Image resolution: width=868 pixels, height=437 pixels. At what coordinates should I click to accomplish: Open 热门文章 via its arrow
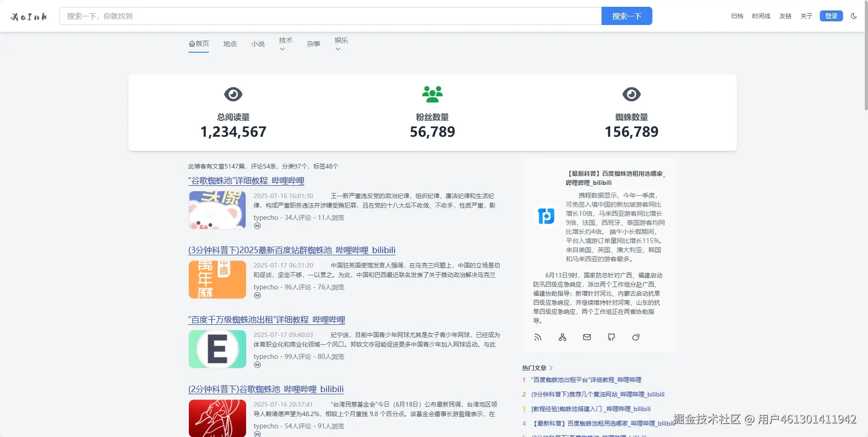[x=551, y=368]
